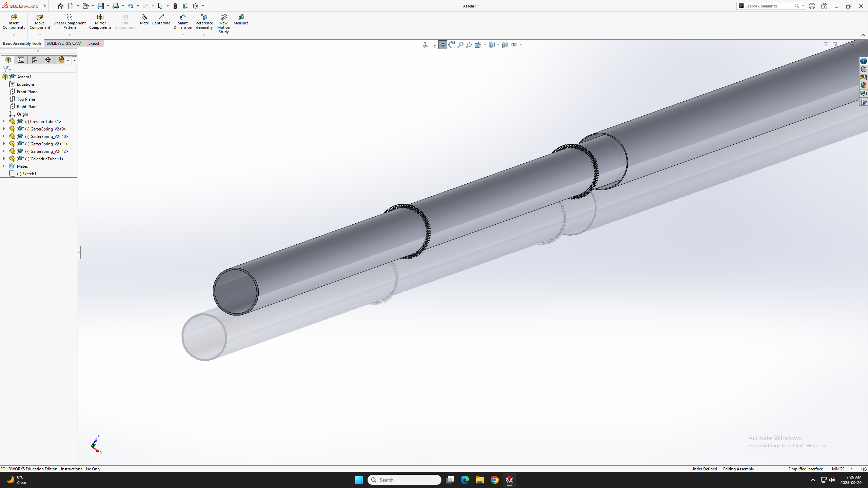Open the Options gear icon

(196, 6)
